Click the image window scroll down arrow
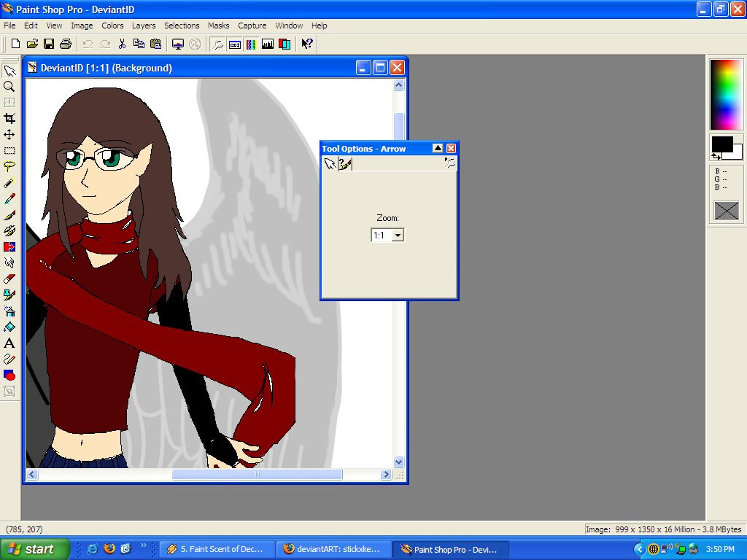Image resolution: width=747 pixels, height=560 pixels. pos(399,462)
